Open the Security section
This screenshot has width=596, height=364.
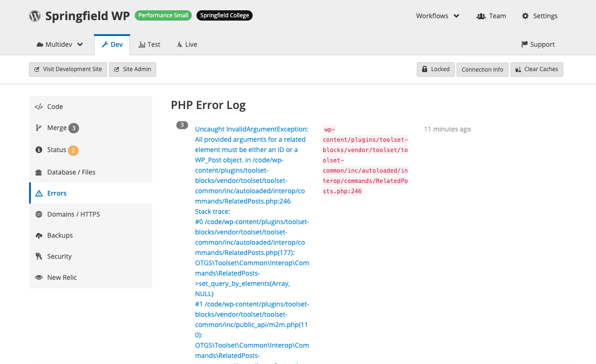point(90,256)
